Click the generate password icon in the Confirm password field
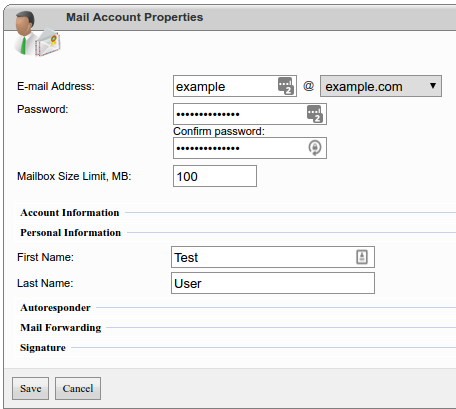 point(315,148)
